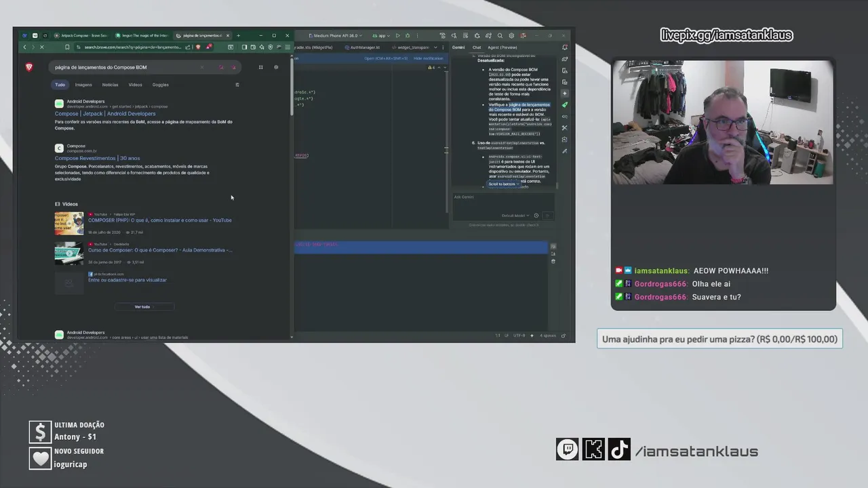Click the TikTok logo in overlay
The image size is (868, 488).
coord(619,449)
